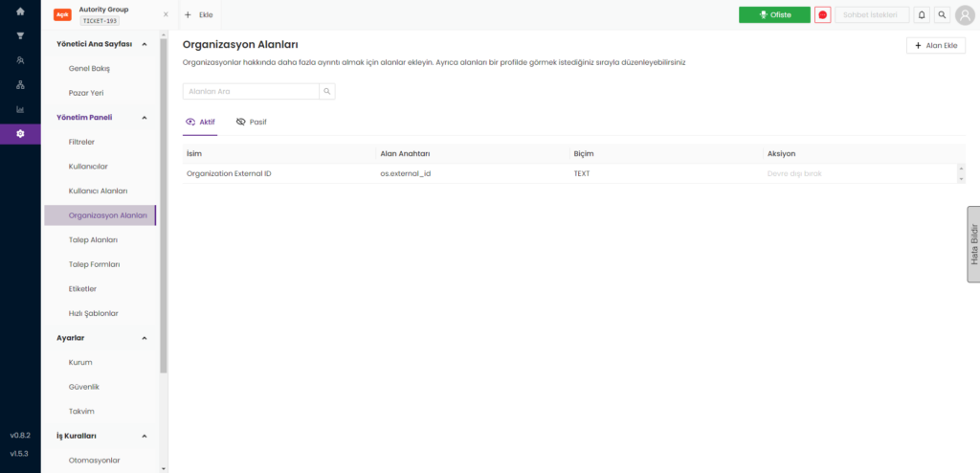Open Etiketler in sidebar

point(82,288)
